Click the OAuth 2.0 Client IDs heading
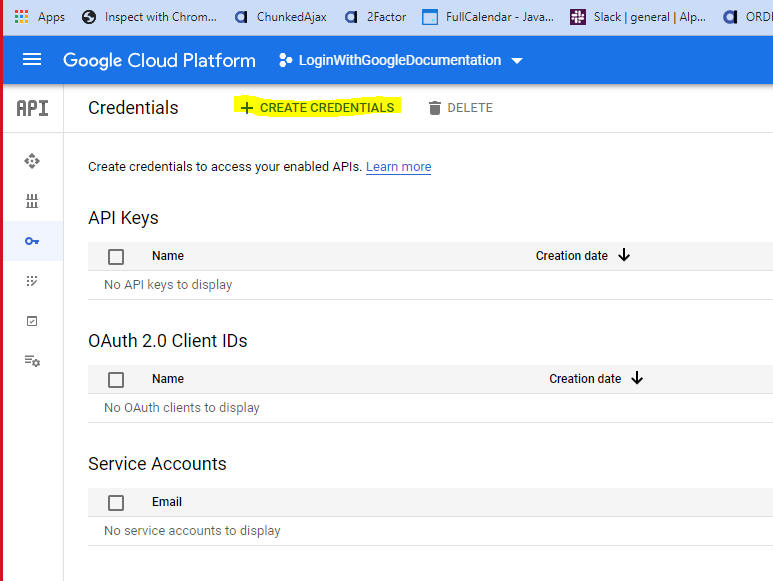Viewport: 773px width, 581px height. coord(168,341)
